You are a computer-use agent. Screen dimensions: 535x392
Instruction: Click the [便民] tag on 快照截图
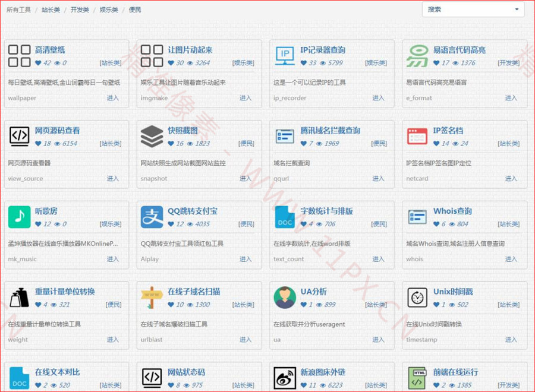coord(246,144)
